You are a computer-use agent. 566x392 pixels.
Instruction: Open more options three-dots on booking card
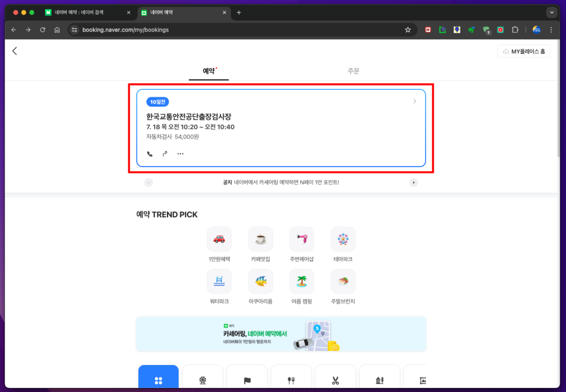[x=180, y=154]
